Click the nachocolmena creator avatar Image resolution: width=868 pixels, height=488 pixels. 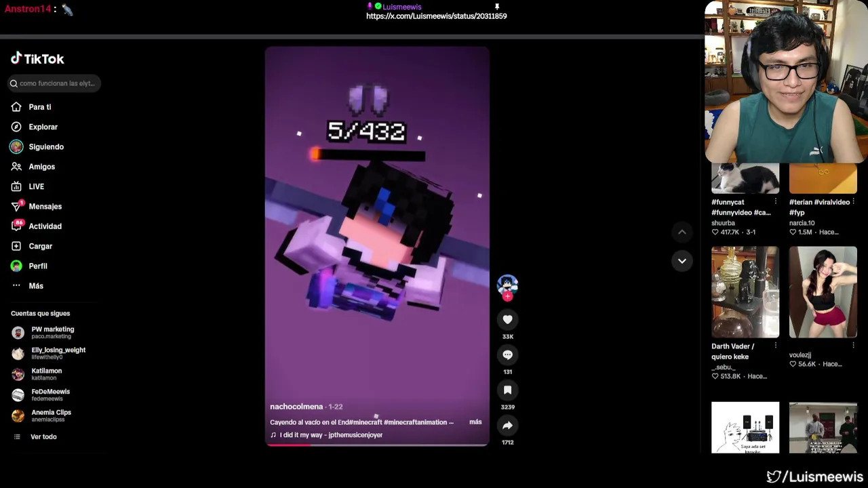click(x=507, y=285)
